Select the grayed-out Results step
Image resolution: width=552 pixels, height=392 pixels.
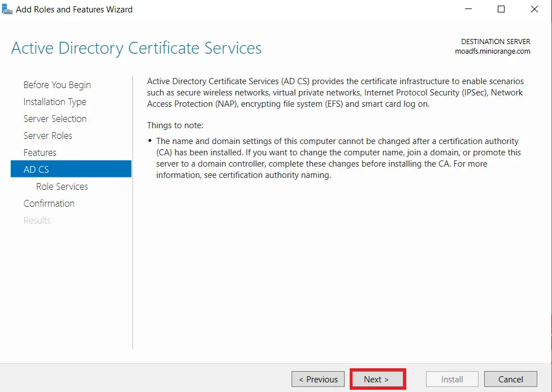click(x=37, y=220)
